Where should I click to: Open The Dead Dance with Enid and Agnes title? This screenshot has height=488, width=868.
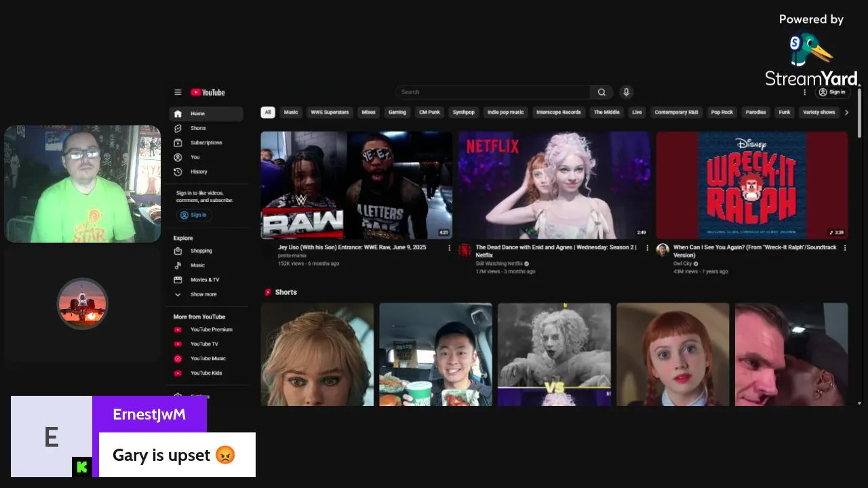(x=556, y=251)
